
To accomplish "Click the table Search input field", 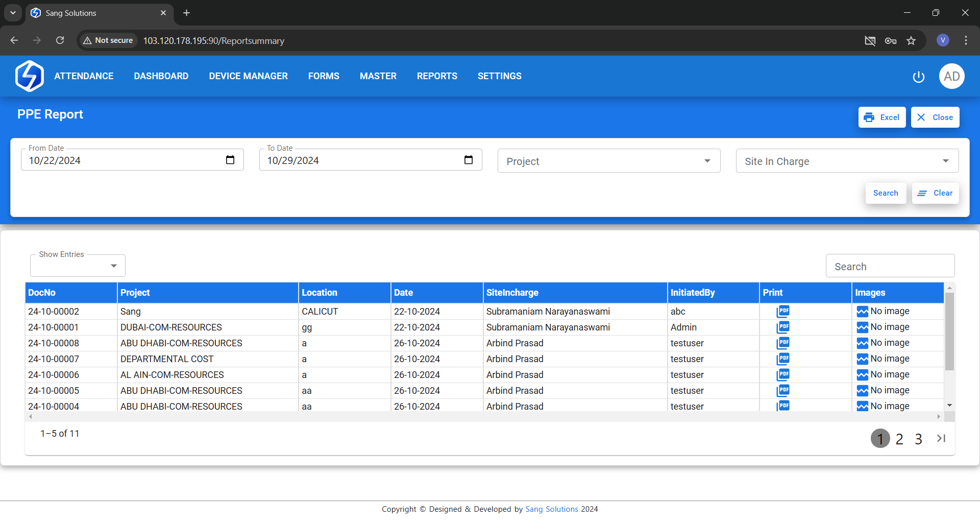I will point(890,266).
